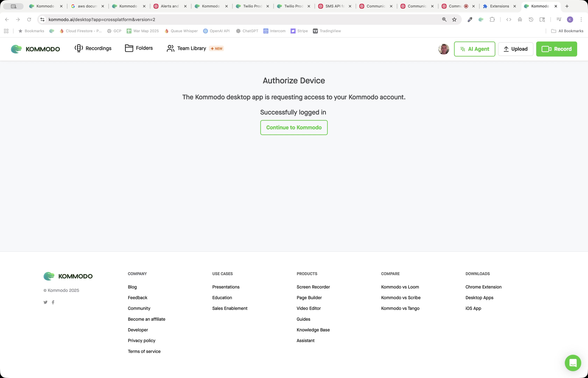Open the War Map 2025 bookmark

point(143,31)
